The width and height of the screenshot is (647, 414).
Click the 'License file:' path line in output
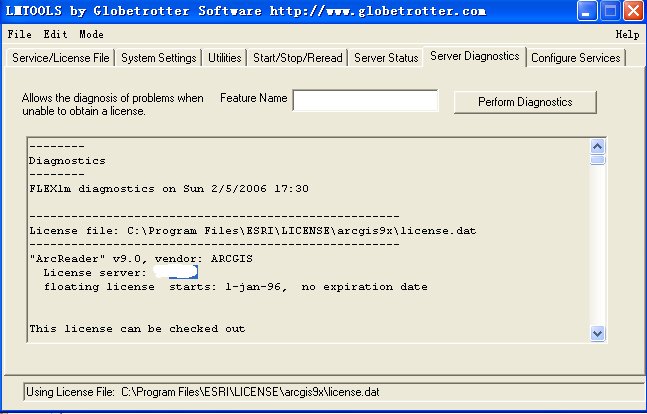253,231
